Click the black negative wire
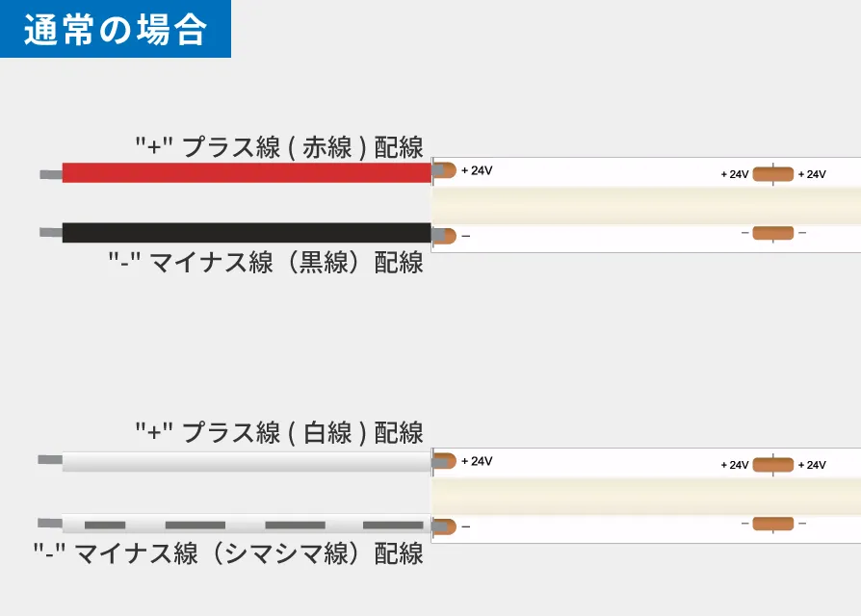Image resolution: width=861 pixels, height=616 pixels. [x=246, y=233]
